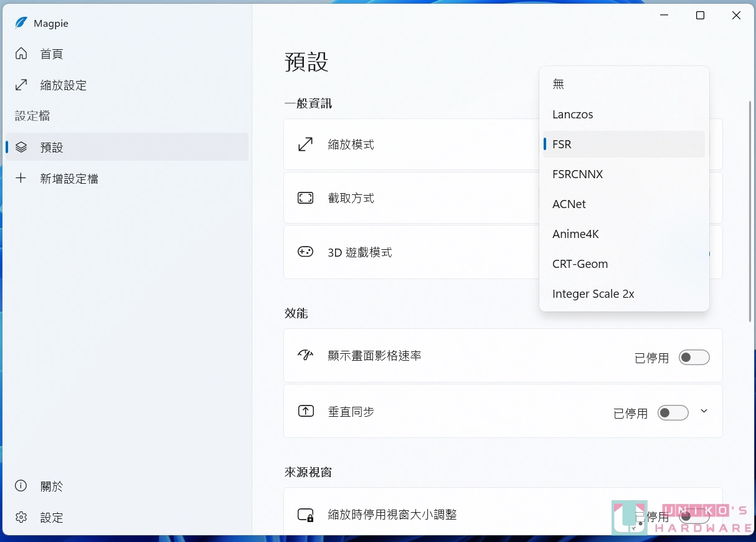Choose Anime4K in the dropdown menu
Viewport: 756px width, 542px height.
coord(575,234)
